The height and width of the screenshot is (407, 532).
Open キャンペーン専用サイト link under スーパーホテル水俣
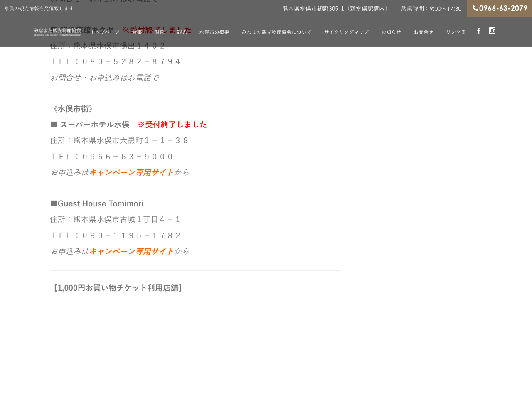click(132, 172)
